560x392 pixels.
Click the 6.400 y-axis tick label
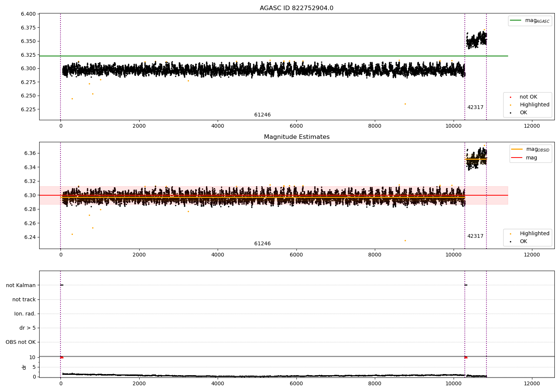tap(28, 14)
